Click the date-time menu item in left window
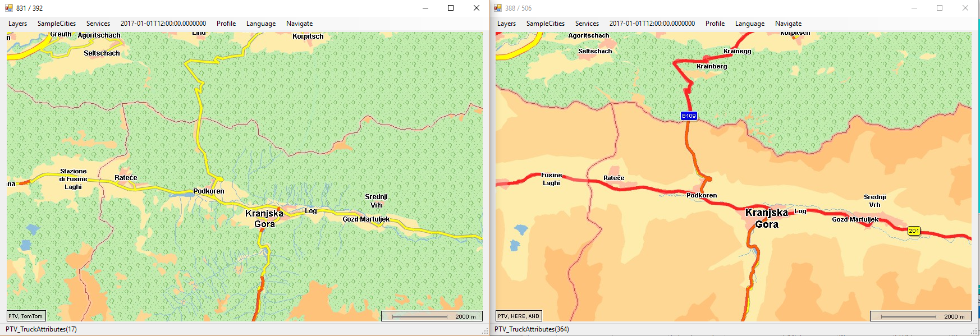 163,24
